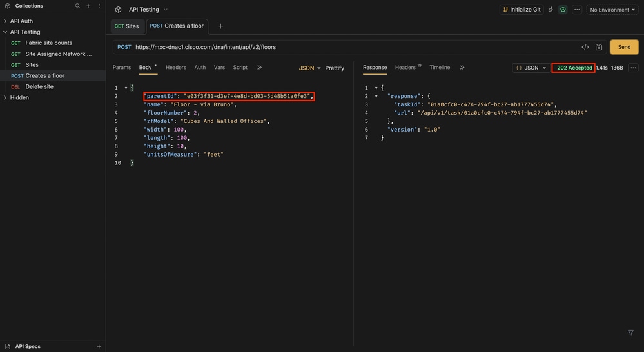Open body JSON format dropdown
The height and width of the screenshot is (352, 644).
309,68
